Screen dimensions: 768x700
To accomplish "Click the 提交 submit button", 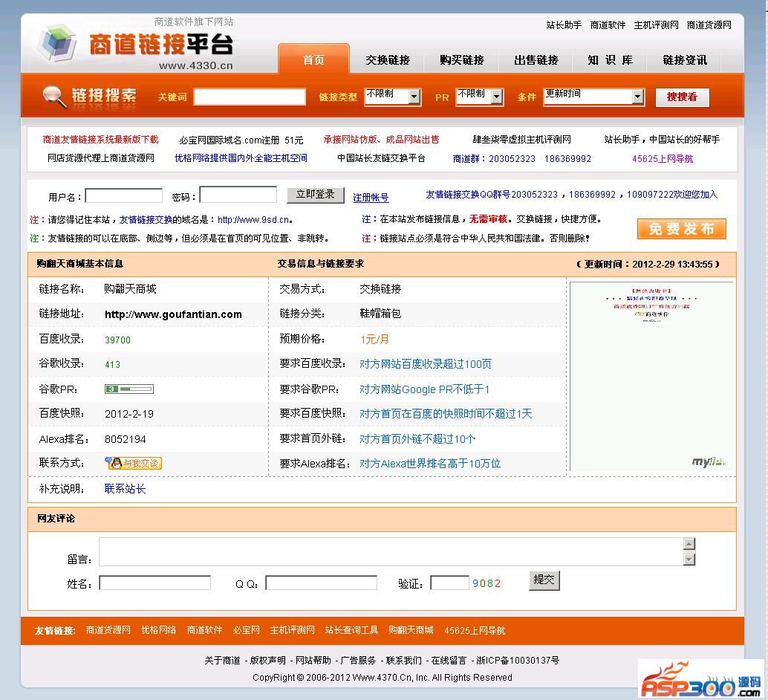I will 544,580.
